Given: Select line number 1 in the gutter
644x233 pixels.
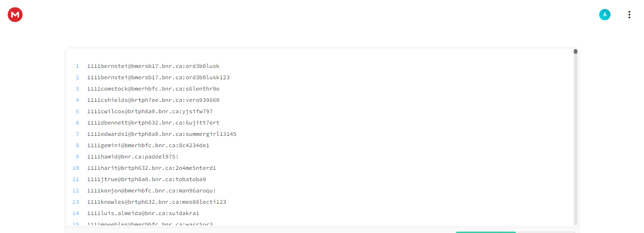Looking at the screenshot, I should click(77, 66).
